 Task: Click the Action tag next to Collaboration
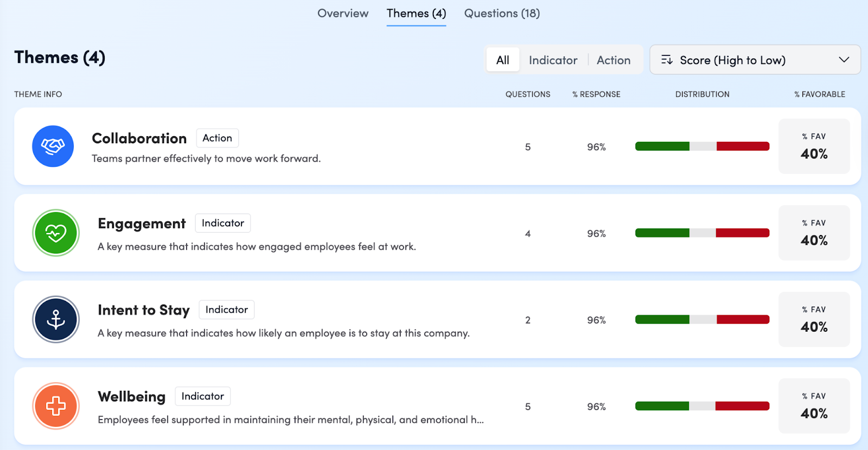(x=217, y=138)
